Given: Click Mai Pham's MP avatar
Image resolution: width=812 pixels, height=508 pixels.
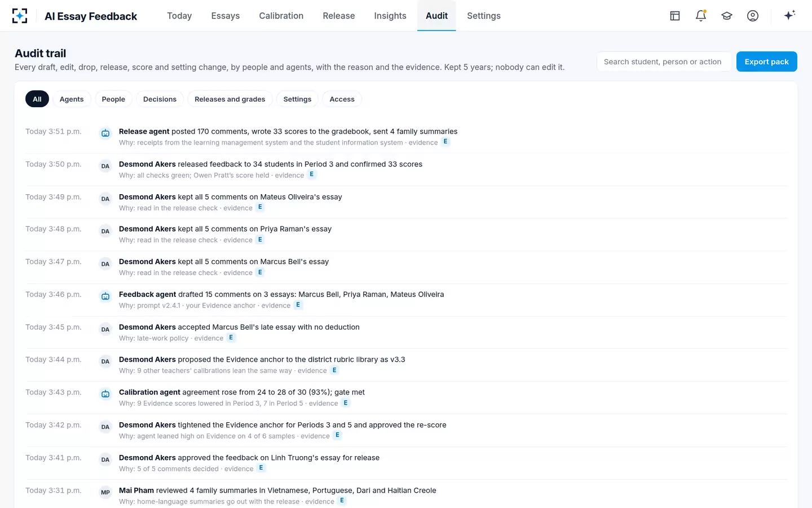Looking at the screenshot, I should click(x=105, y=492).
